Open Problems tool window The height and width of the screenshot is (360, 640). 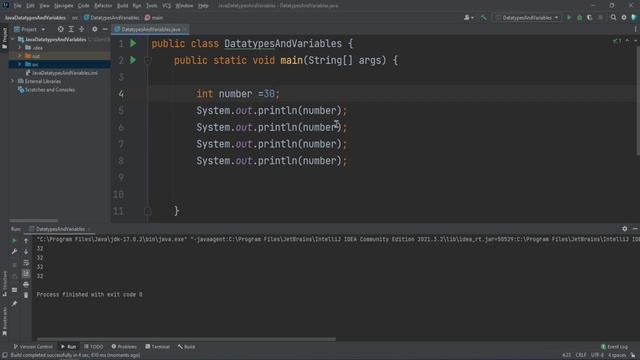click(x=124, y=347)
